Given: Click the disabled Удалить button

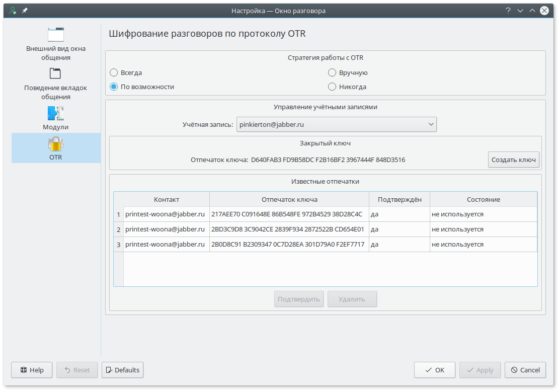Looking at the screenshot, I should coord(352,299).
